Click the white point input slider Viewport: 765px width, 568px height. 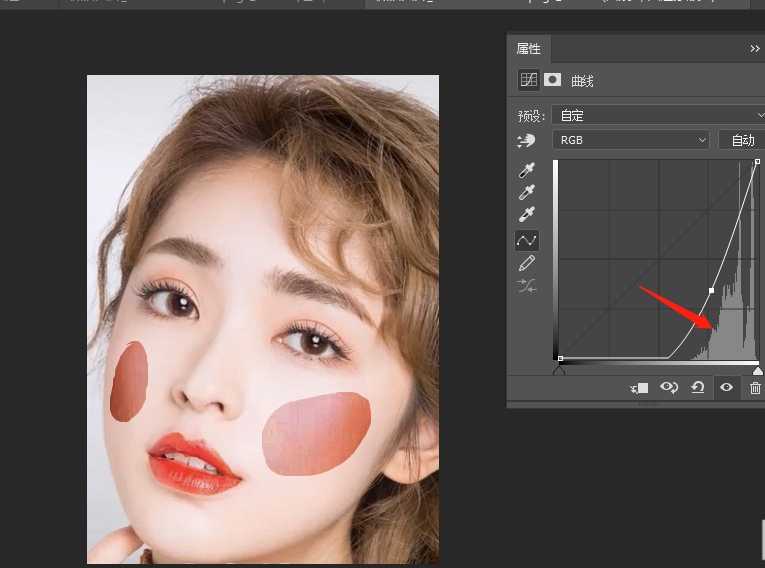point(757,370)
